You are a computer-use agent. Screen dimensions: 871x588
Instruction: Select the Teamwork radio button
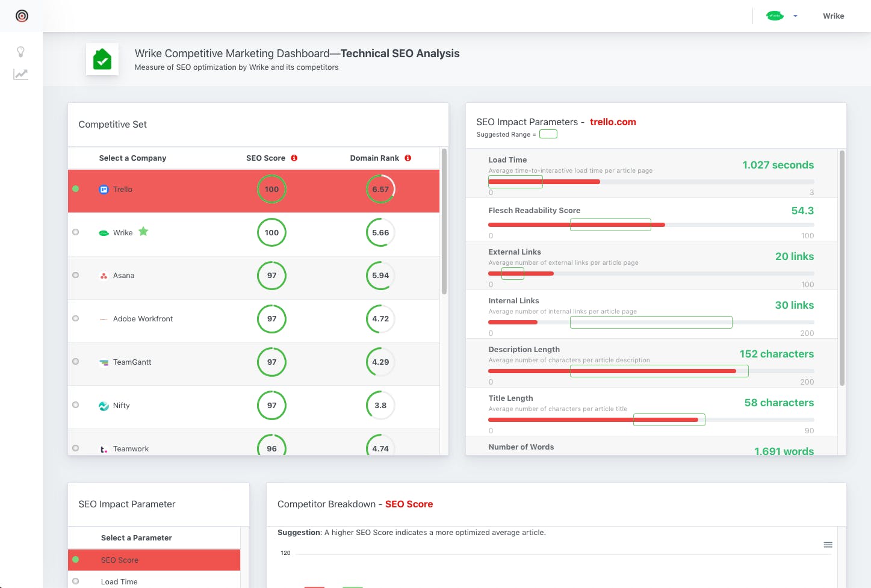click(x=75, y=448)
